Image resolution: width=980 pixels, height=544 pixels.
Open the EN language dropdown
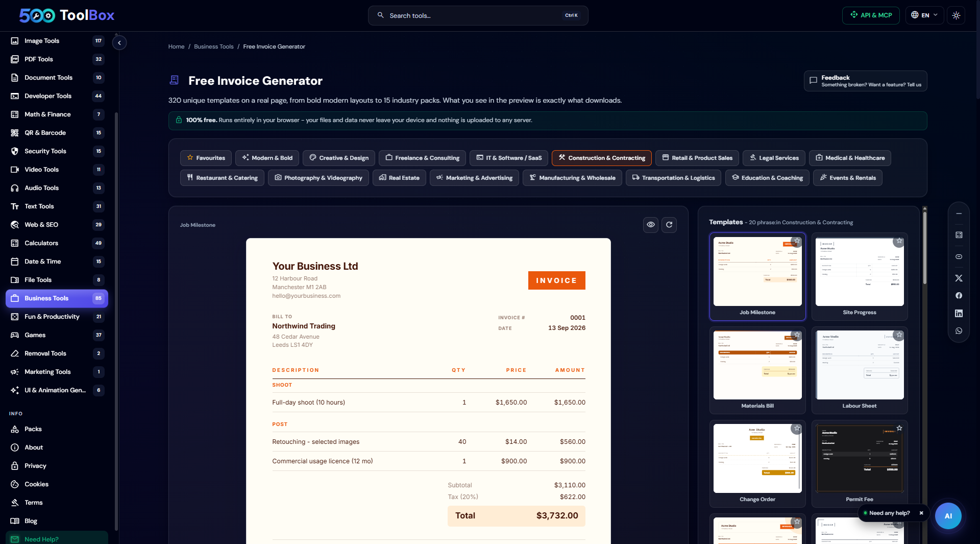tap(924, 15)
